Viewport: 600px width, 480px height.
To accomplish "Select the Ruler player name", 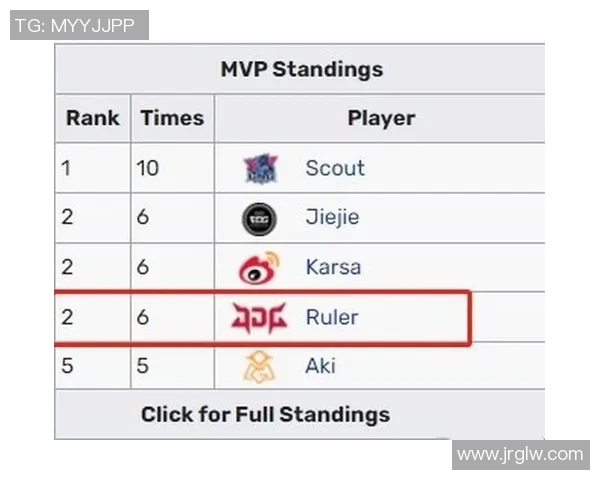I will (331, 318).
